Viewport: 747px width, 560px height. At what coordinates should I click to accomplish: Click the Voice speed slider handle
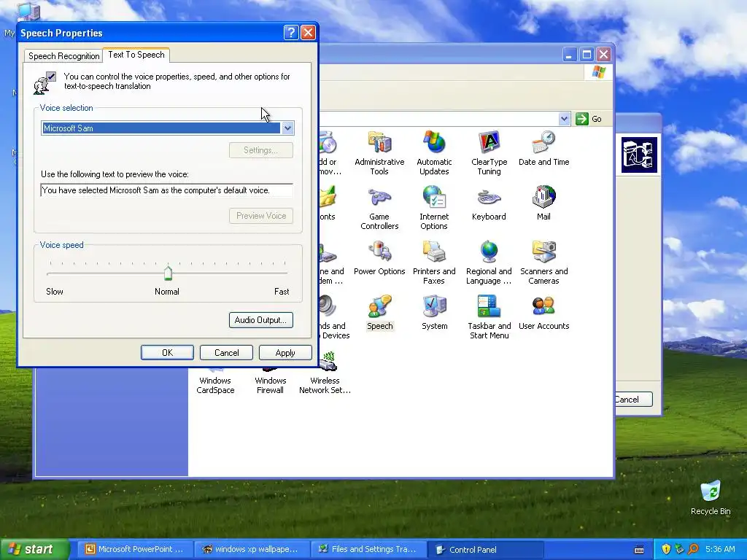click(168, 273)
